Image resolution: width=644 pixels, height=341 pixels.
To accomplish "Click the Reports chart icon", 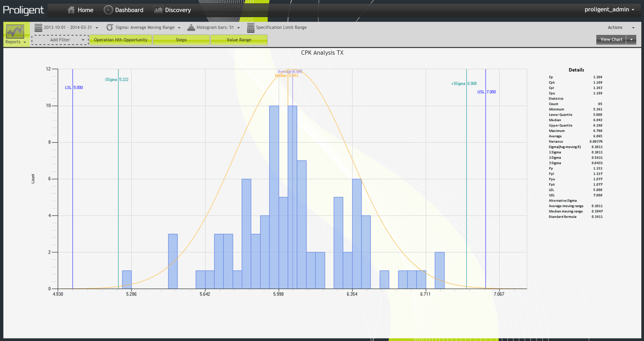I will [x=15, y=32].
